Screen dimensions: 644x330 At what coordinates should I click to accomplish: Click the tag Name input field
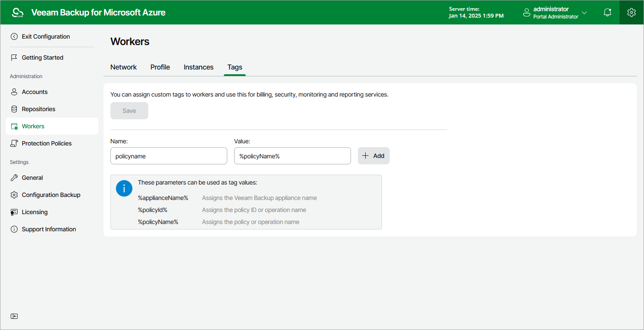[x=169, y=156]
